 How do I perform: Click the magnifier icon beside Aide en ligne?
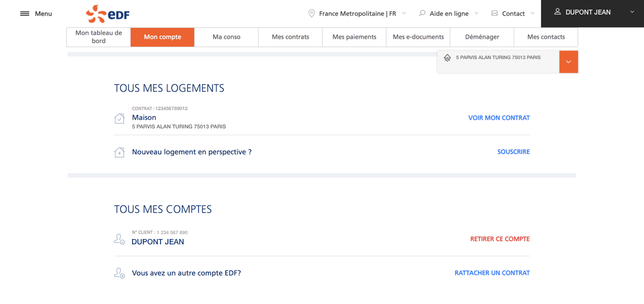(422, 13)
